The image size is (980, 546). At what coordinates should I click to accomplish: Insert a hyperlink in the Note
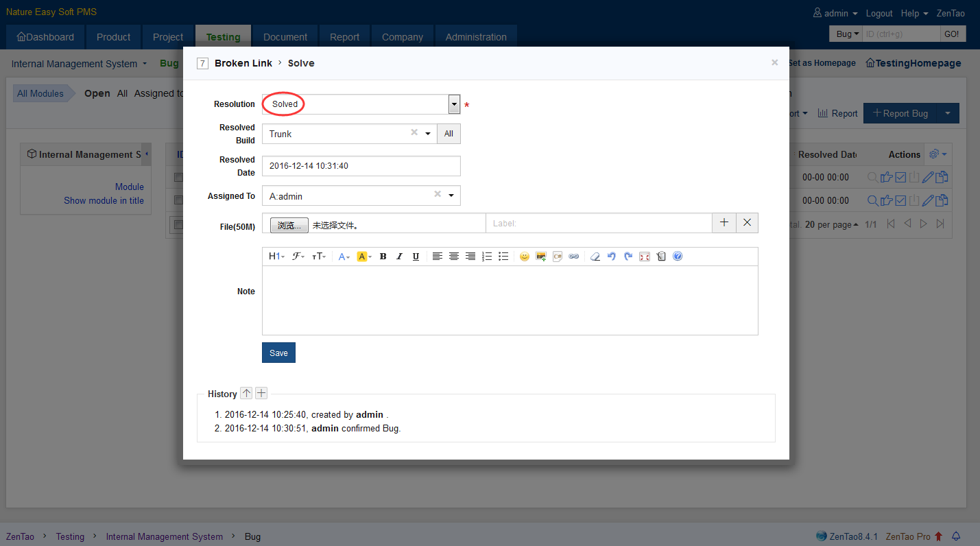(574, 257)
